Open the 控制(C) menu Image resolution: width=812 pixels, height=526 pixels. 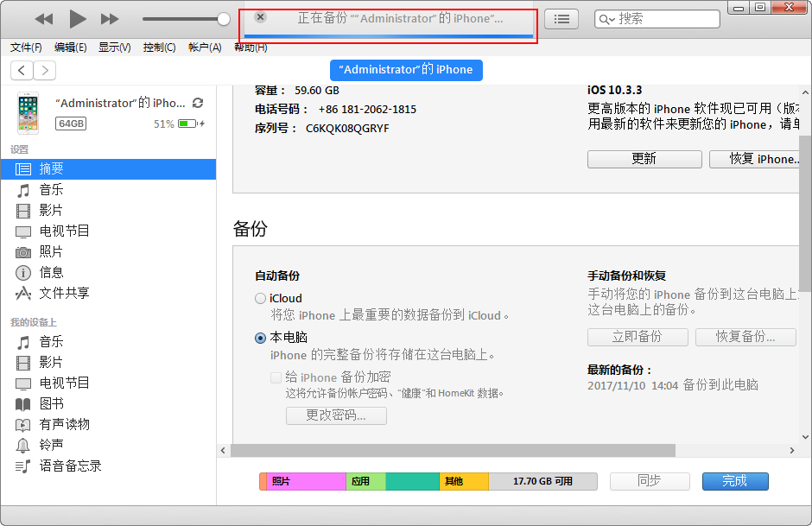click(159, 48)
